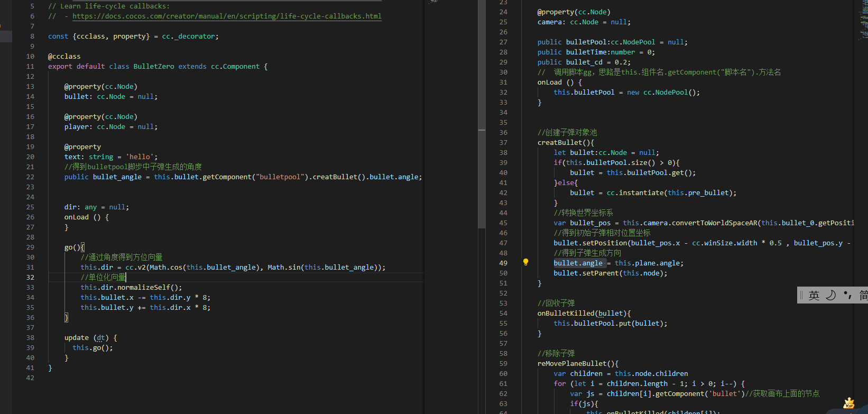This screenshot has width=868, height=414.
Task: Click the yellow lightbulb quick-fix icon
Action: pos(525,262)
